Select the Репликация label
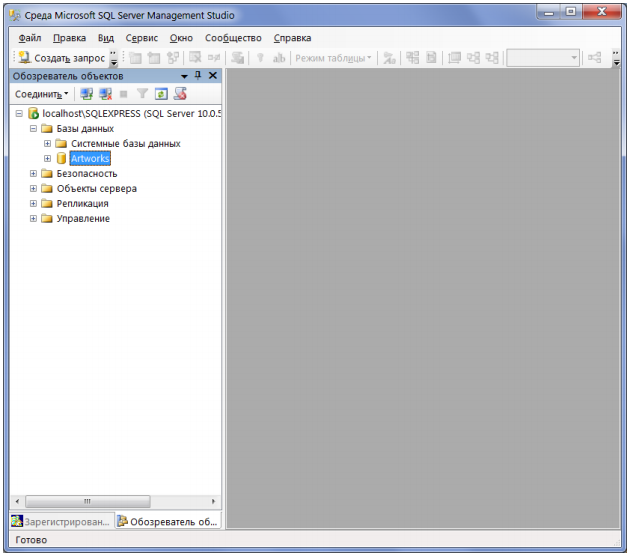The image size is (630, 556). click(x=82, y=203)
